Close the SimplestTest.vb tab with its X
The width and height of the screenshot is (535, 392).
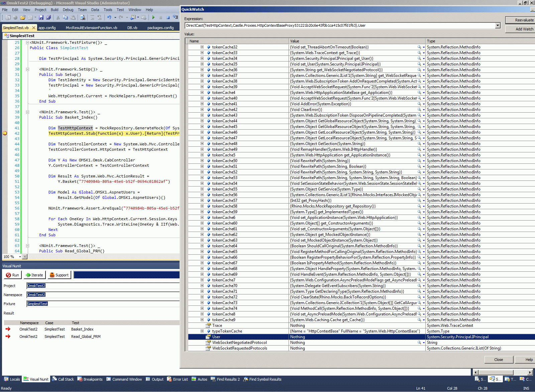tap(33, 28)
